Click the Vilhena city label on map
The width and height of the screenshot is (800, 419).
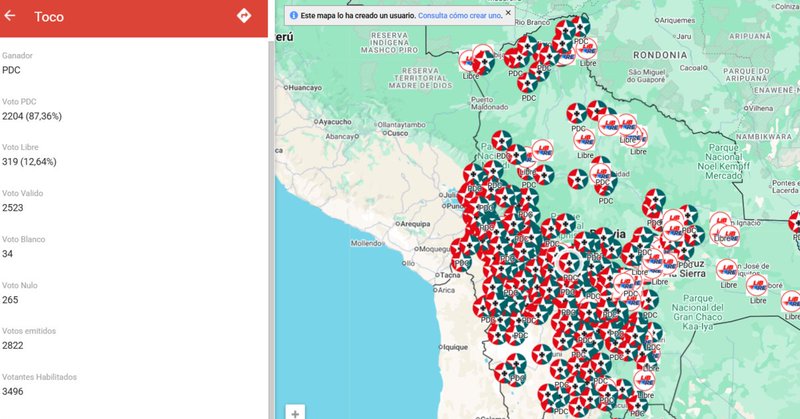[x=761, y=108]
